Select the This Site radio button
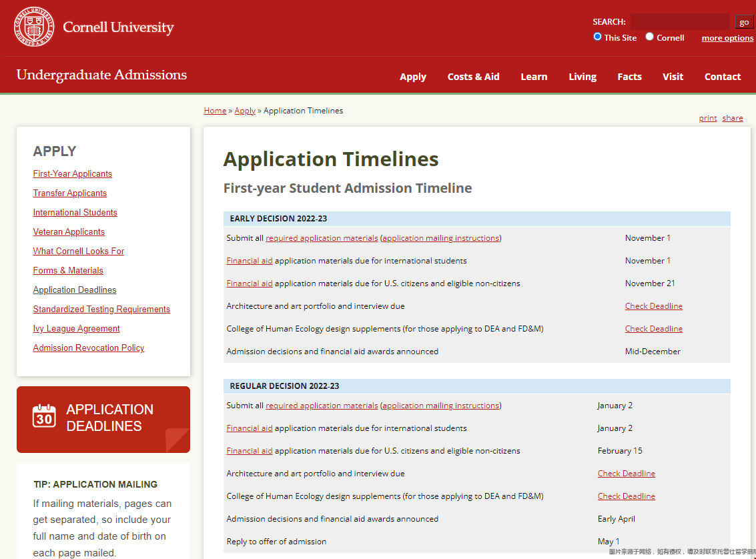The height and width of the screenshot is (559, 756). 597,37
